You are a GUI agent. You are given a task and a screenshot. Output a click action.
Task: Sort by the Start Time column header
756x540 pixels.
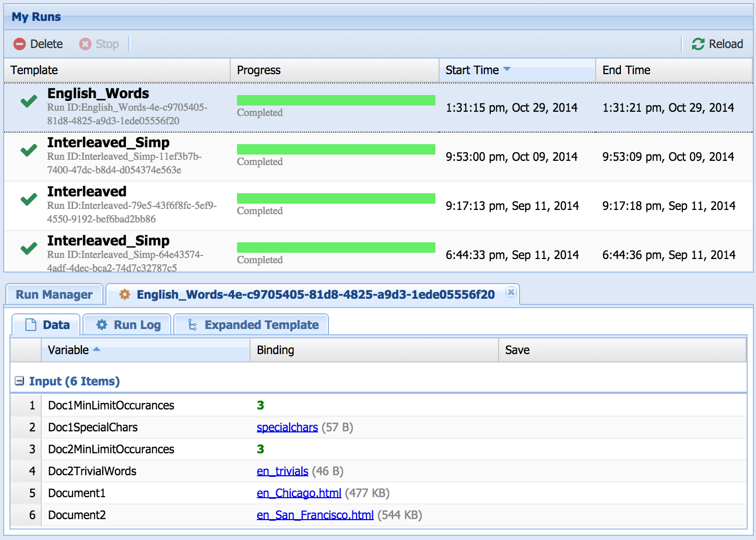[x=472, y=70]
